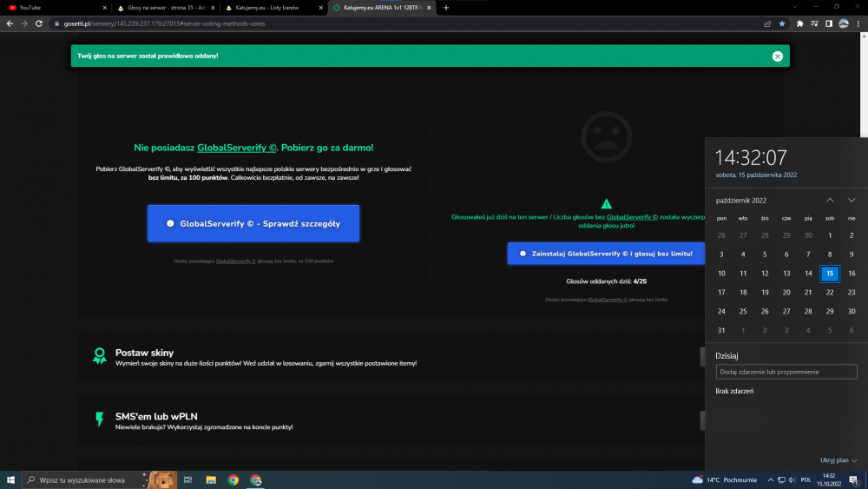The height and width of the screenshot is (489, 868).
Task: Click the page vertical scrollbar
Action: [864, 86]
